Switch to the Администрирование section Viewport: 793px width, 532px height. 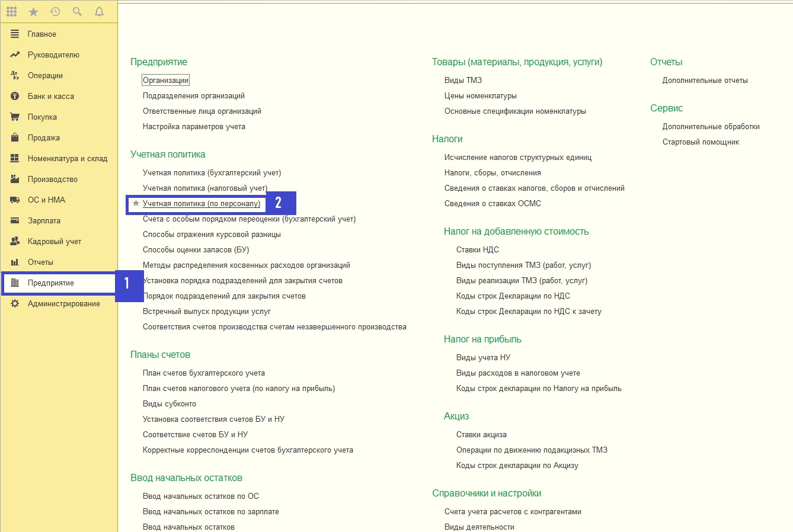pos(64,303)
